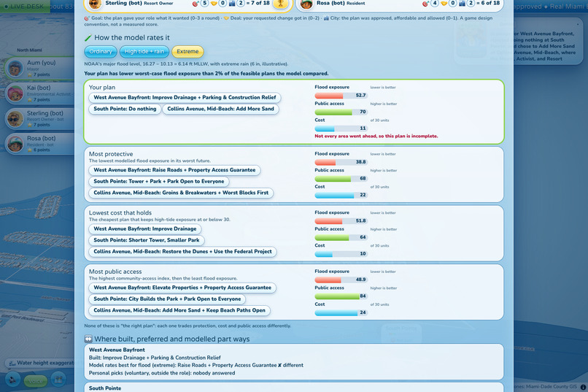Click Aum (you) avatar in player list
Viewport: 588px width, 392px height.
[15, 69]
